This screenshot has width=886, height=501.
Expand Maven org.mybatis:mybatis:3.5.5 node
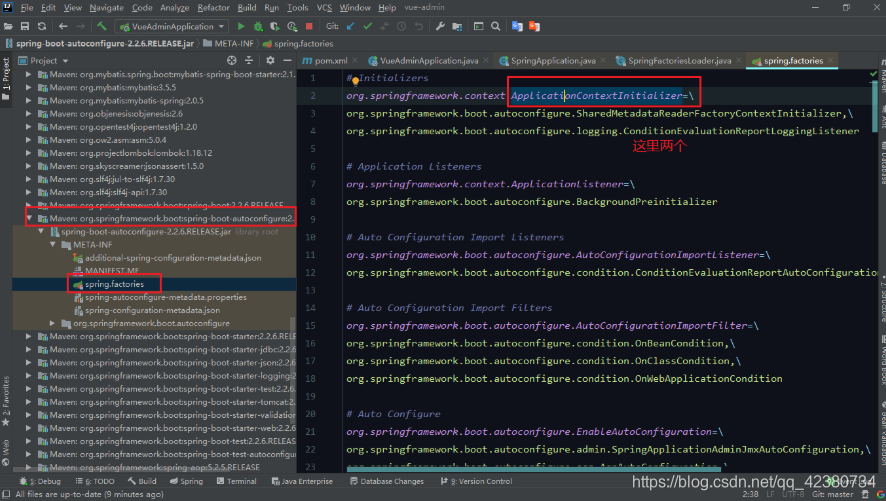click(x=29, y=88)
